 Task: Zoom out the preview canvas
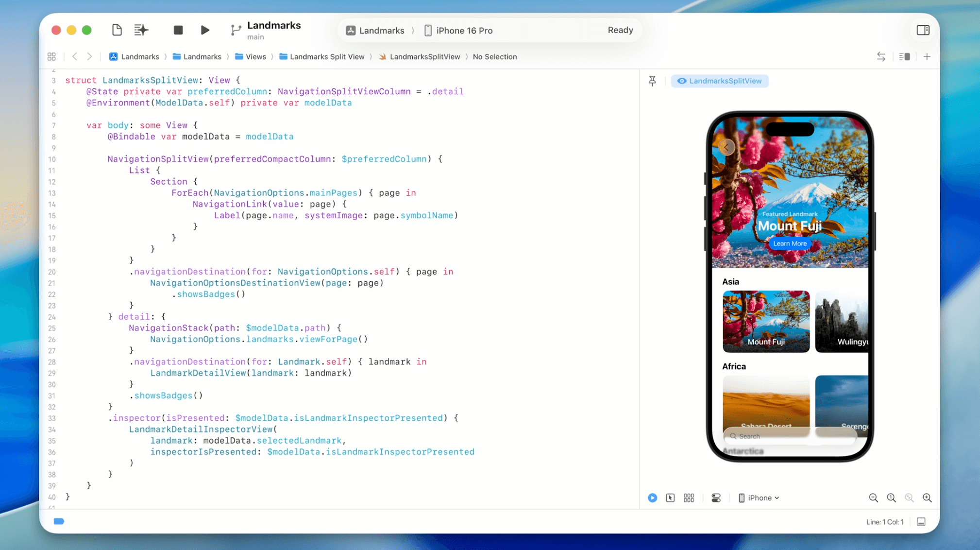[x=873, y=498]
